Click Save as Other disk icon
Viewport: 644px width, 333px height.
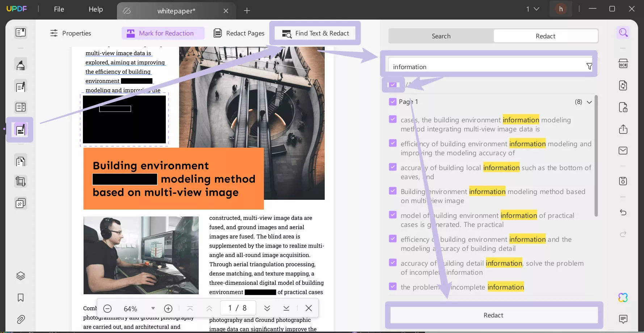(623, 181)
